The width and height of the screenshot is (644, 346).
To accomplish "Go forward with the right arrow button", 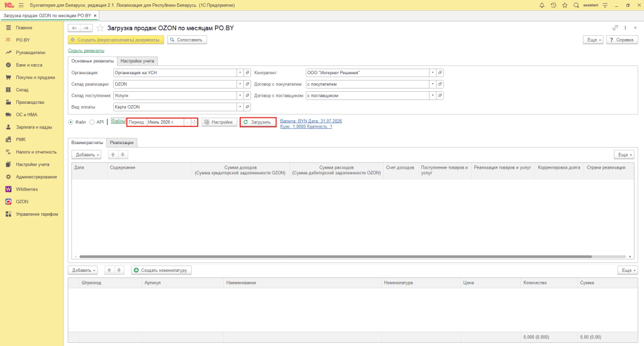I will pyautogui.click(x=86, y=28).
